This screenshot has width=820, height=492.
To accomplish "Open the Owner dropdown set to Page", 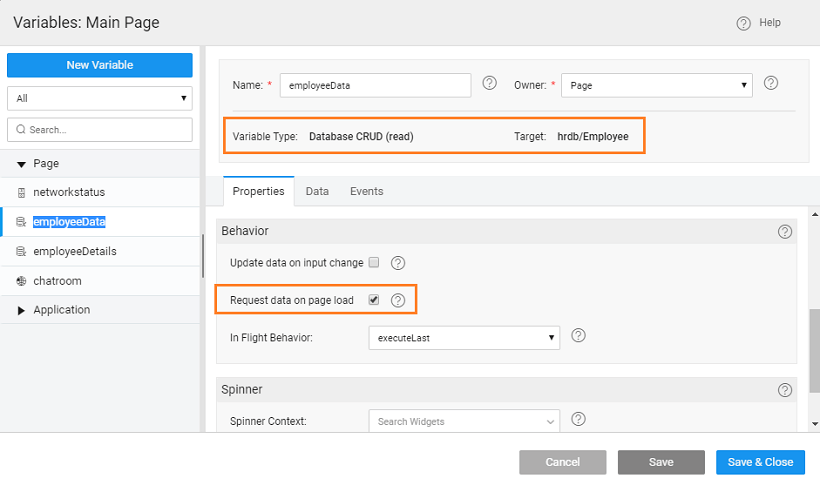I will (x=656, y=86).
